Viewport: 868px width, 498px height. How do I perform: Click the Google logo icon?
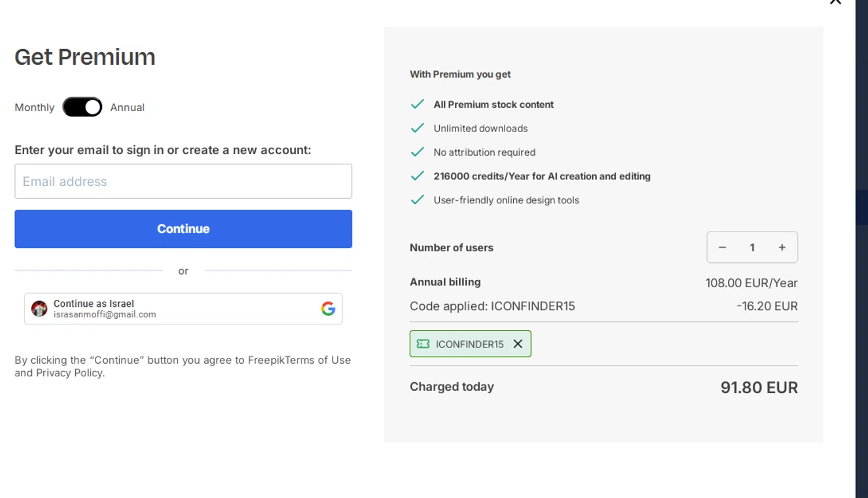(x=328, y=309)
